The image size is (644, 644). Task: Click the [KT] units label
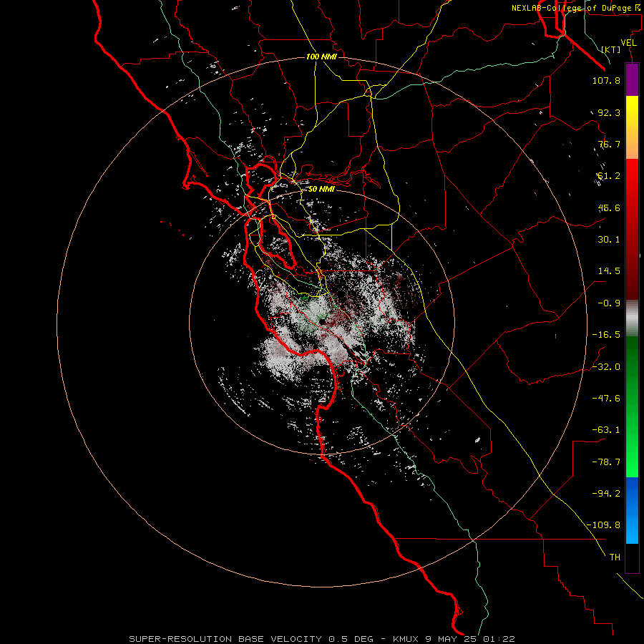pyautogui.click(x=611, y=49)
